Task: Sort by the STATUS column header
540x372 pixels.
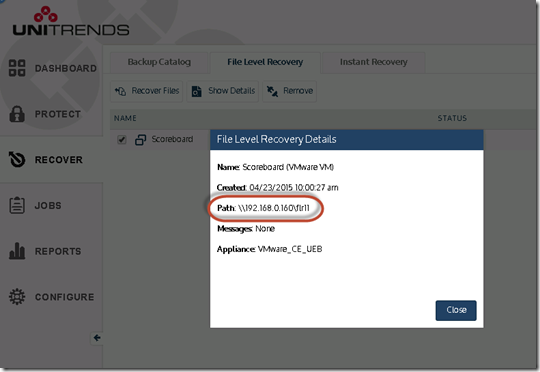Action: pos(452,118)
